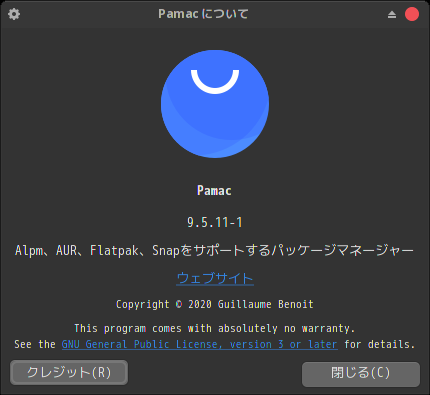Open the ウェブサイト link
The width and height of the screenshot is (430, 395).
point(215,278)
